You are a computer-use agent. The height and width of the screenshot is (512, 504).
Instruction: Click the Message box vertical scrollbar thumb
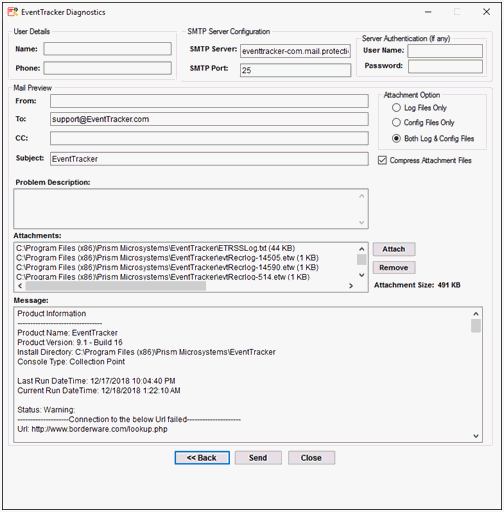pos(476,326)
